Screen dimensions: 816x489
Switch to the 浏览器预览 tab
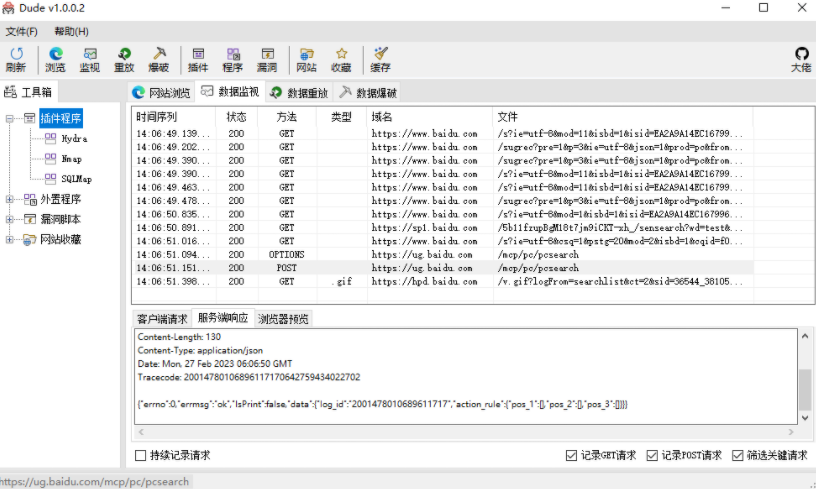[x=284, y=319]
